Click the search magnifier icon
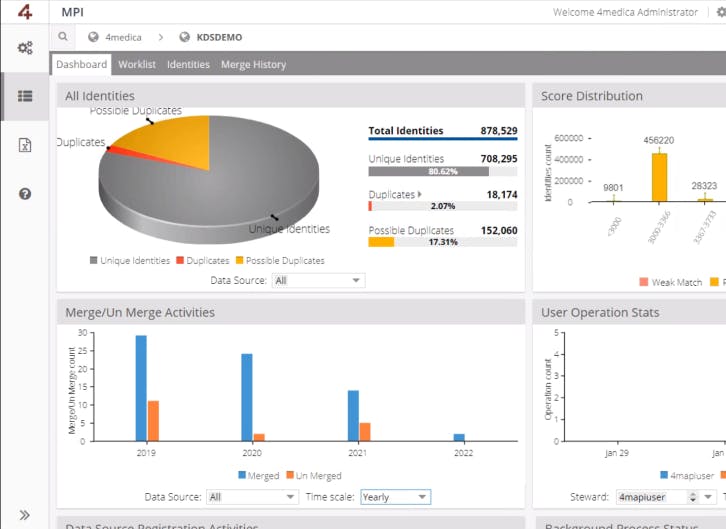This screenshot has height=529, width=726. [63, 37]
